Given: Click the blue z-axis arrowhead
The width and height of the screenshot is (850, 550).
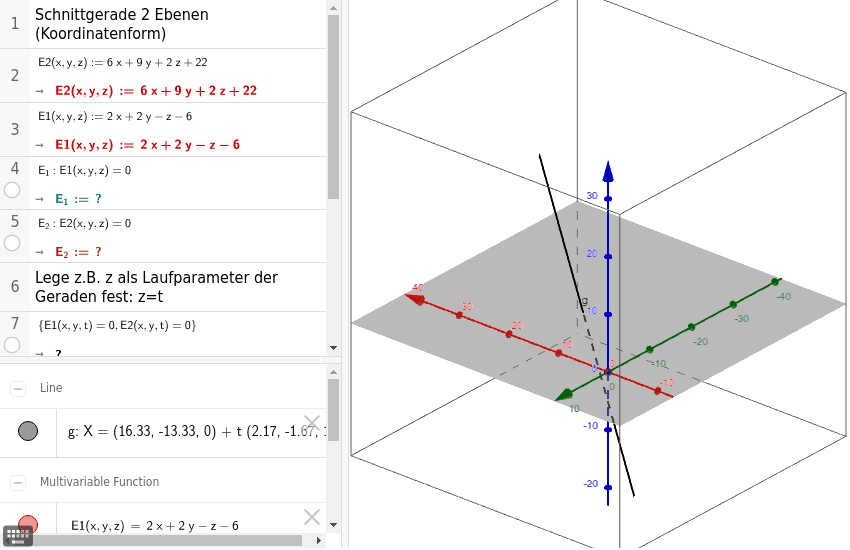Looking at the screenshot, I should 608,171.
